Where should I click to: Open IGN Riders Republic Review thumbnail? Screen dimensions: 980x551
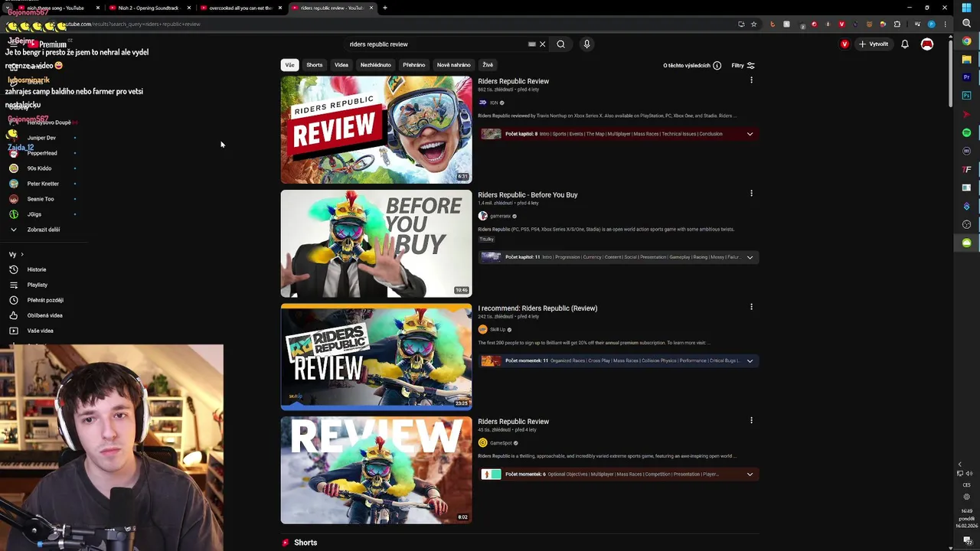[x=376, y=129]
